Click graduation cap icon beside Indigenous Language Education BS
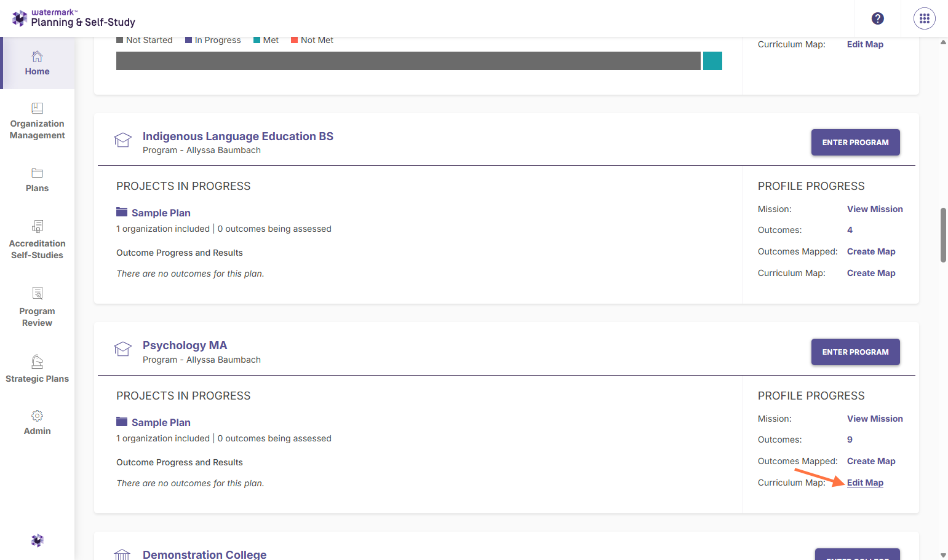The width and height of the screenshot is (948, 560). point(123,140)
